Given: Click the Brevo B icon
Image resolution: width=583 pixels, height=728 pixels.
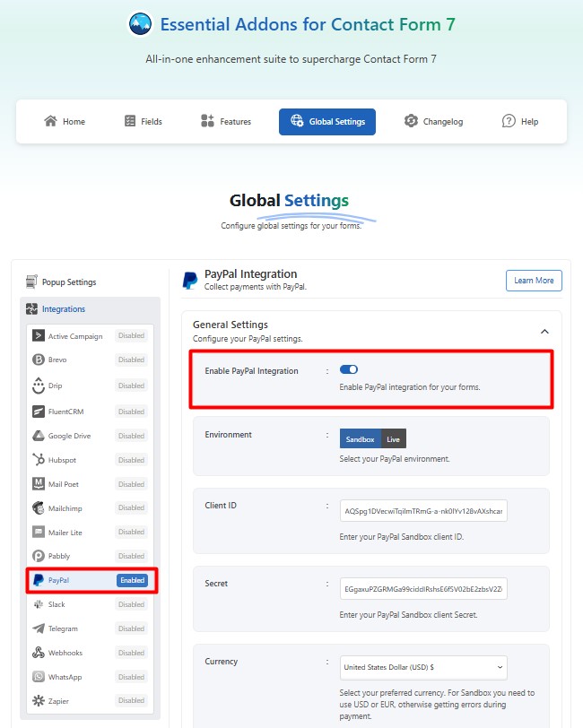Looking at the screenshot, I should point(39,360).
